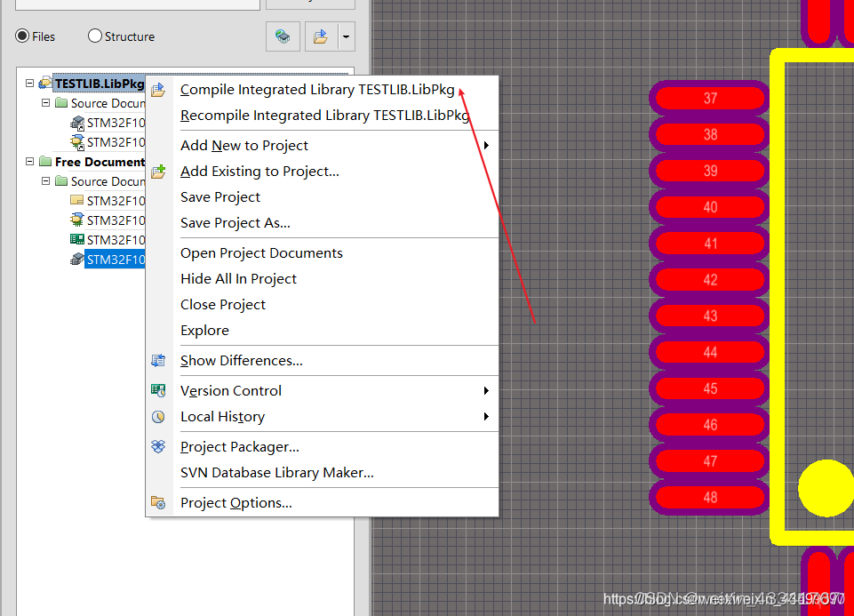This screenshot has width=854, height=616.
Task: Open the Version Control submenu
Action: point(323,390)
